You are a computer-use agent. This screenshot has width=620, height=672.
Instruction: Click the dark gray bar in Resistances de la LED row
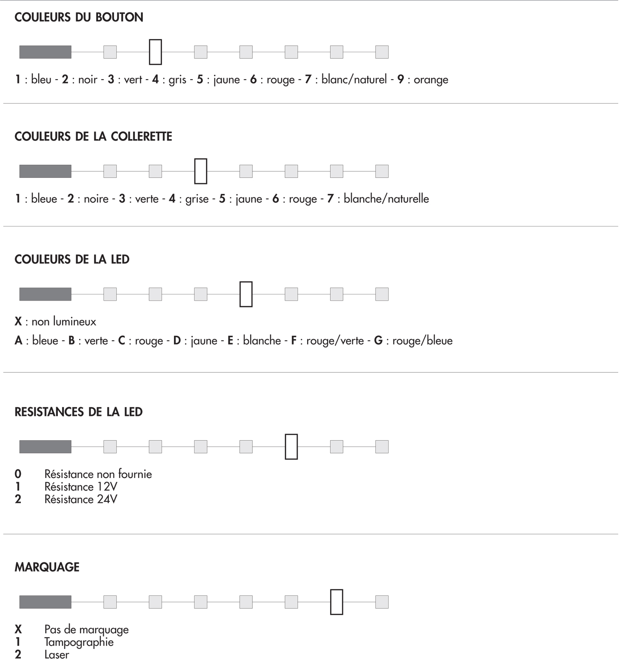(45, 447)
